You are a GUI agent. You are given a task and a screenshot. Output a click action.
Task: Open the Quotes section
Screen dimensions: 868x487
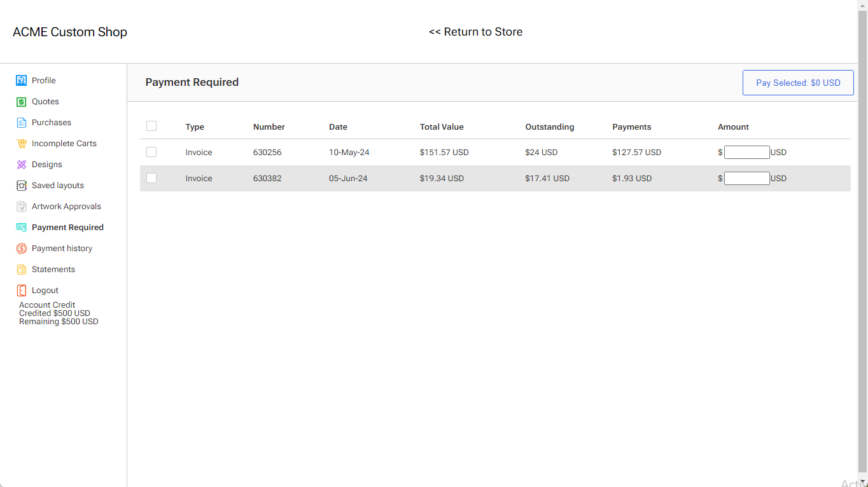[x=45, y=102]
